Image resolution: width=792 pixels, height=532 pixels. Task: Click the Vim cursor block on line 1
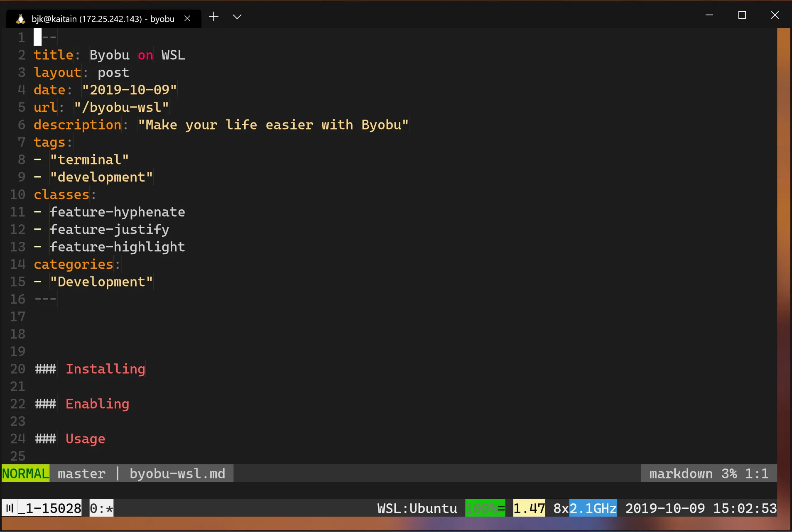coord(37,37)
